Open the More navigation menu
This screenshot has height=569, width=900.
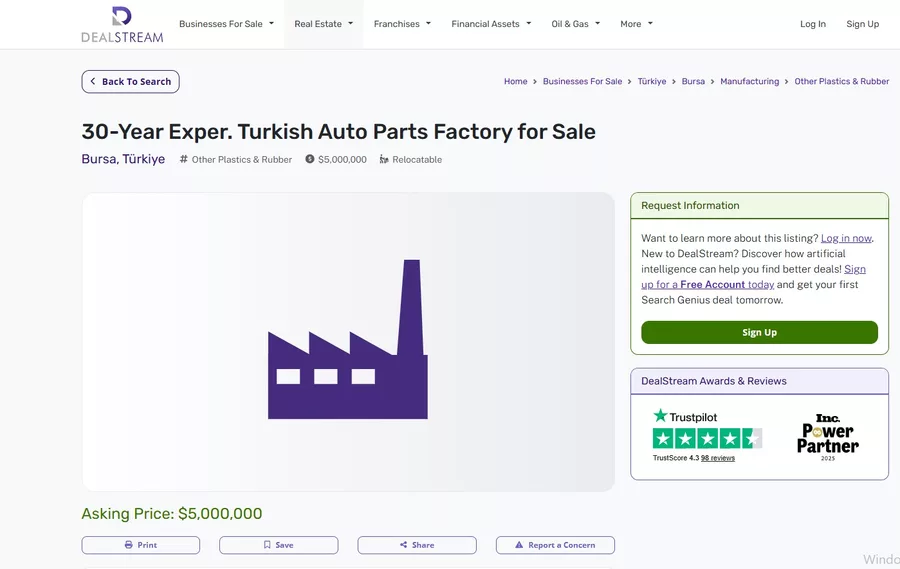(x=636, y=24)
